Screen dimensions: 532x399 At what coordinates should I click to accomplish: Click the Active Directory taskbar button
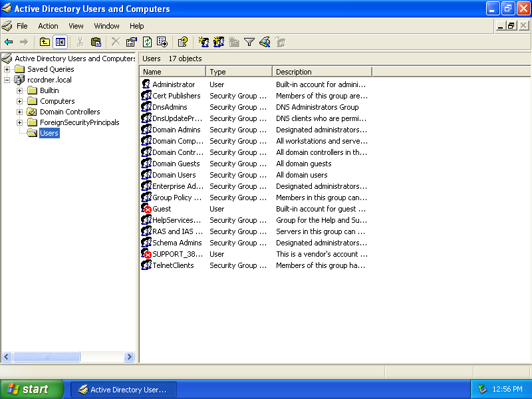point(124,390)
